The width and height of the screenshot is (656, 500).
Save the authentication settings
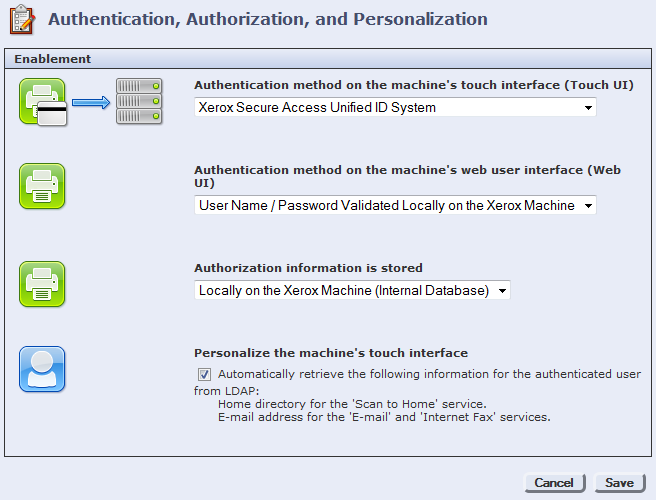point(619,483)
